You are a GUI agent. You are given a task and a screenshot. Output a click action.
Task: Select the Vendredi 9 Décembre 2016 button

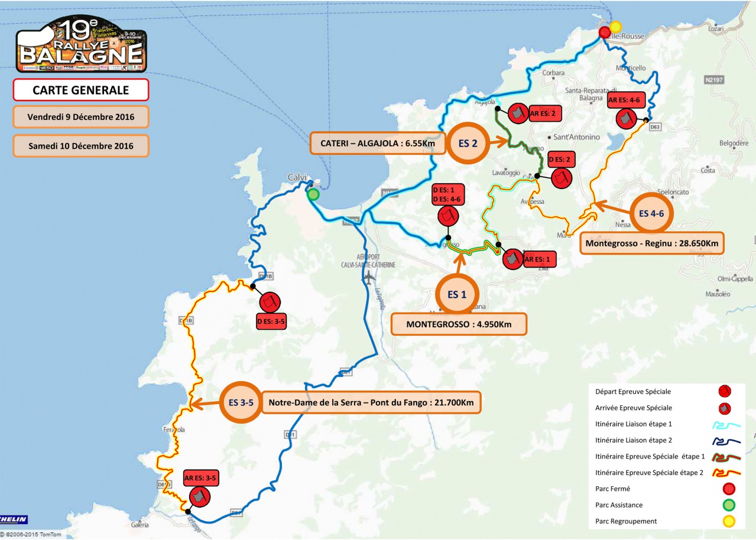[81, 117]
